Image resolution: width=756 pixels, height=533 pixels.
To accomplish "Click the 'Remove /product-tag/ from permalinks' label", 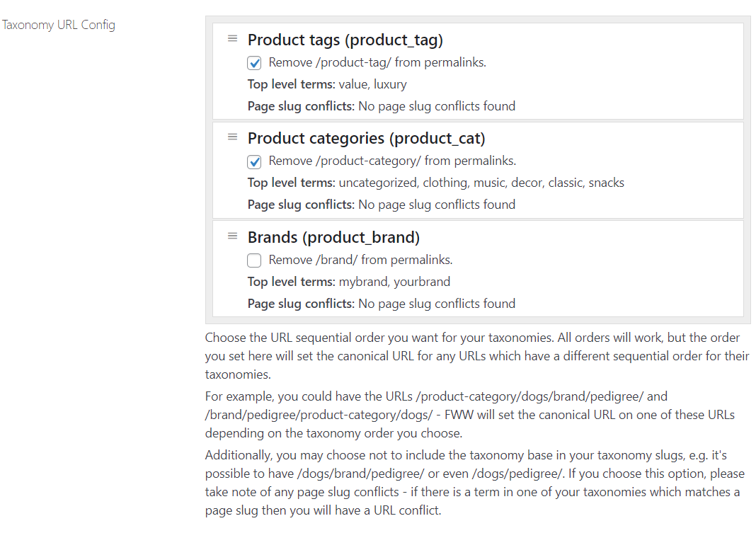I will click(377, 63).
